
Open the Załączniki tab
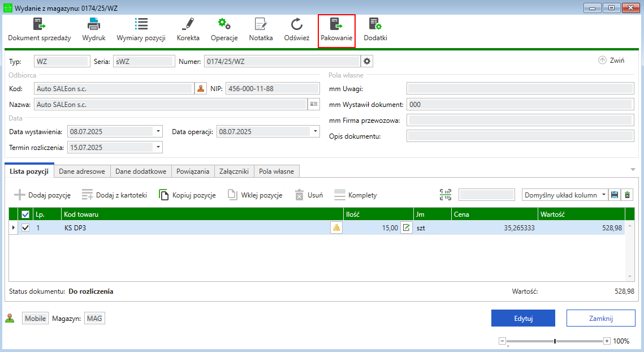tap(234, 171)
